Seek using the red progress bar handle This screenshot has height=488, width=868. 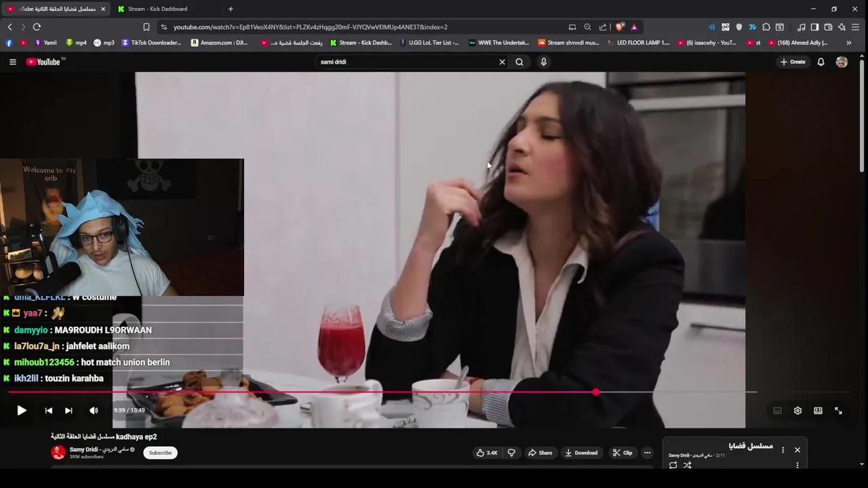(x=595, y=392)
